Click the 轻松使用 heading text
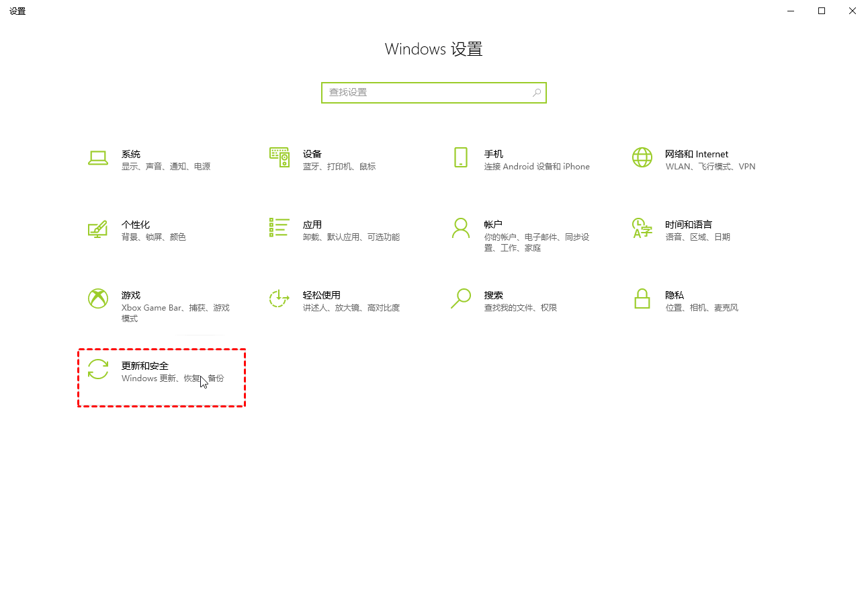 322,295
